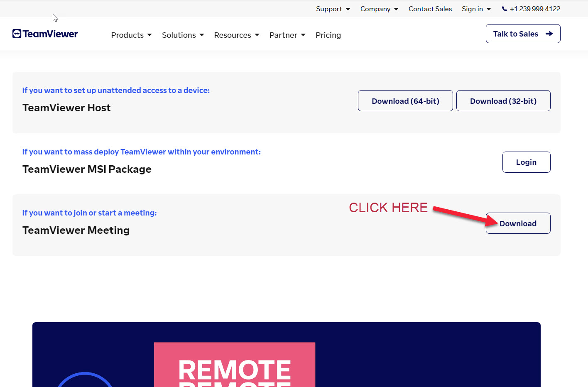Viewport: 588px width, 387px height.
Task: Select the TeamViewer Host heading
Action: 66,108
